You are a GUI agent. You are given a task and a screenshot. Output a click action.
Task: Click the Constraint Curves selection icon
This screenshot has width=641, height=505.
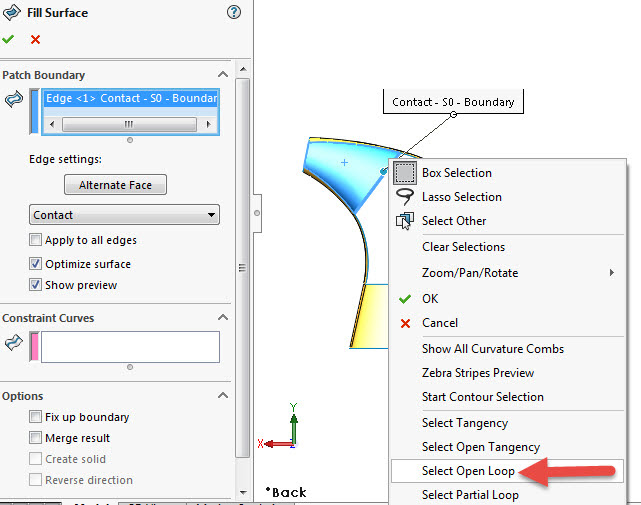[14, 343]
